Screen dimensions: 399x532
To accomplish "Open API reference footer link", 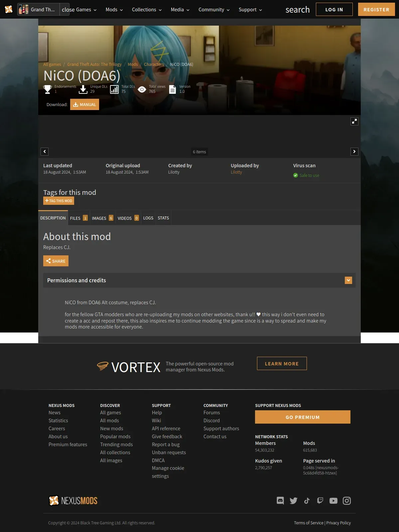I will (x=166, y=429).
